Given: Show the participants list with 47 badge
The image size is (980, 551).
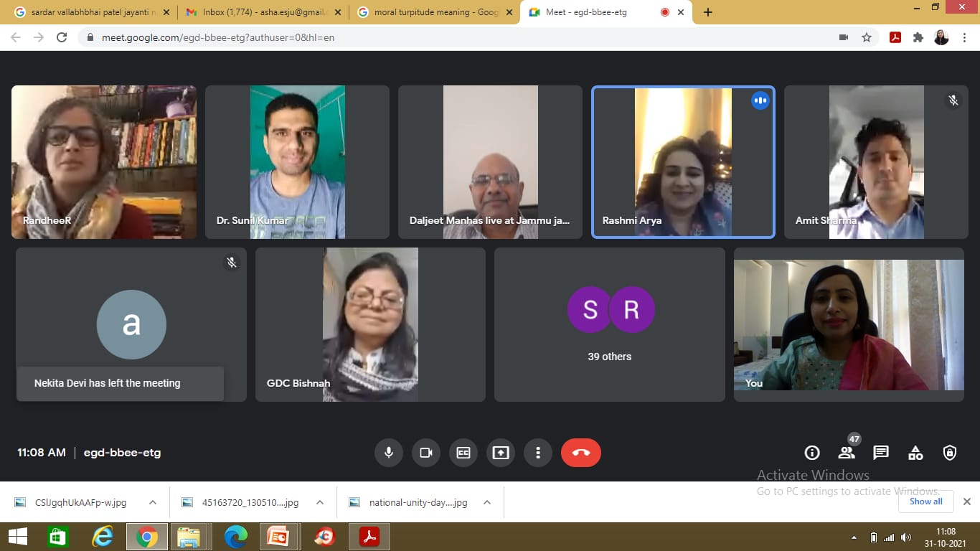Looking at the screenshot, I should coord(847,453).
